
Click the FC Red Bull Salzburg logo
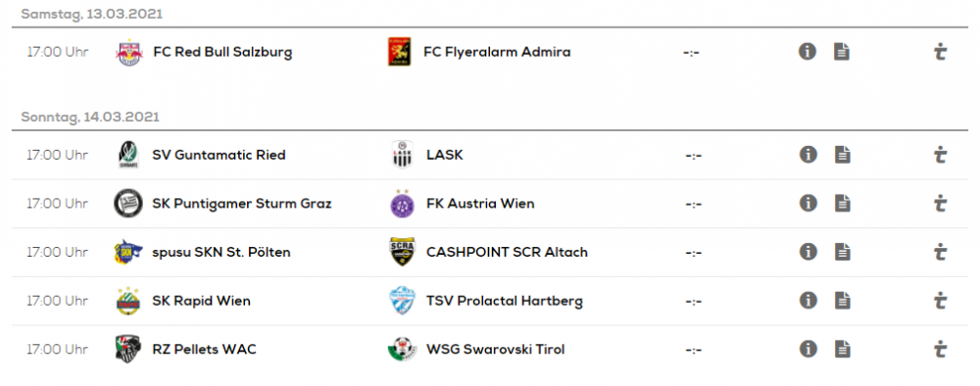click(x=128, y=52)
